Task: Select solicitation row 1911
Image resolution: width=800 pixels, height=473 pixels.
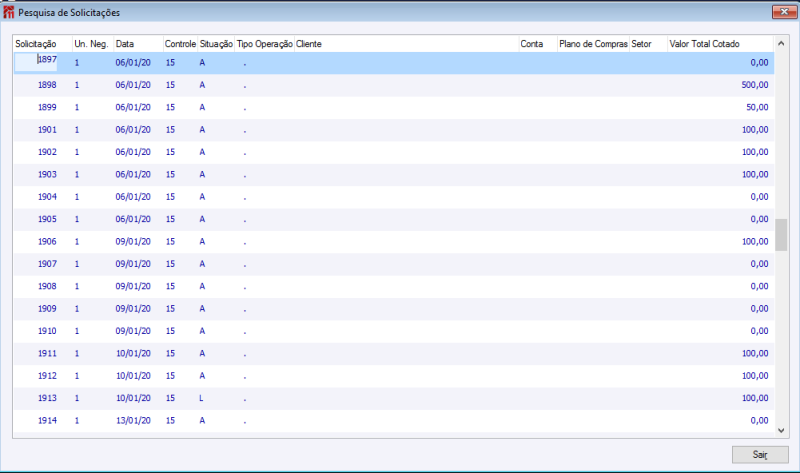Action: click(x=394, y=354)
